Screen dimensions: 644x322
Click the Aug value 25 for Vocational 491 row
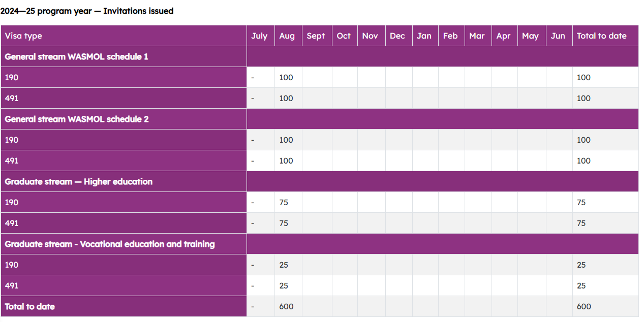284,286
